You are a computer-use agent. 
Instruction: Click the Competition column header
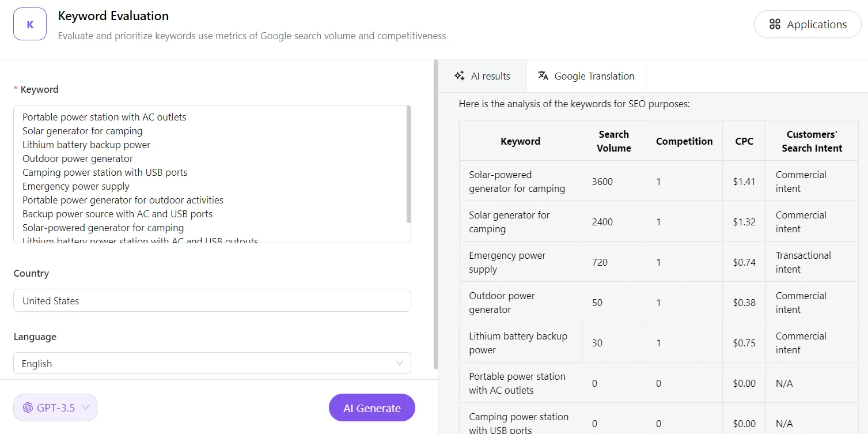684,141
